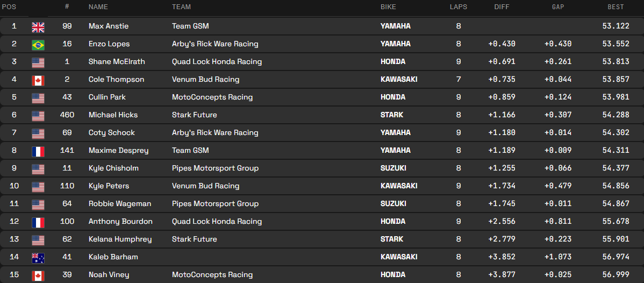This screenshot has width=644, height=283.
Task: Sort by the LAPS column header
Action: tap(459, 7)
